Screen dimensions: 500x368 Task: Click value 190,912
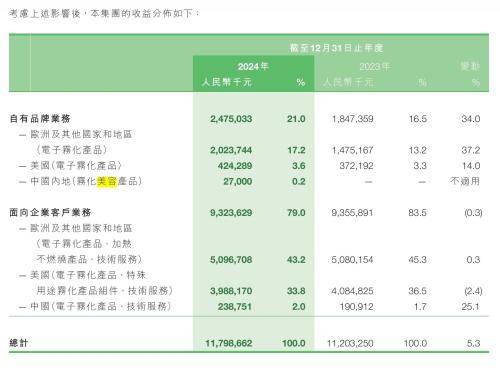pos(356,307)
